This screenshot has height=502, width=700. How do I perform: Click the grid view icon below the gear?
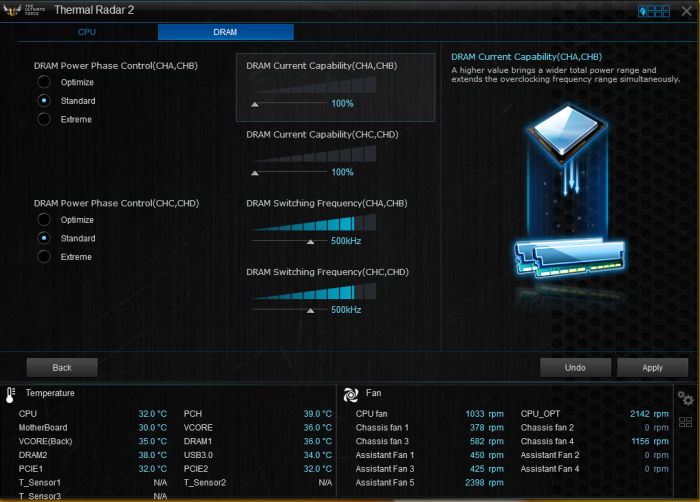pos(685,422)
